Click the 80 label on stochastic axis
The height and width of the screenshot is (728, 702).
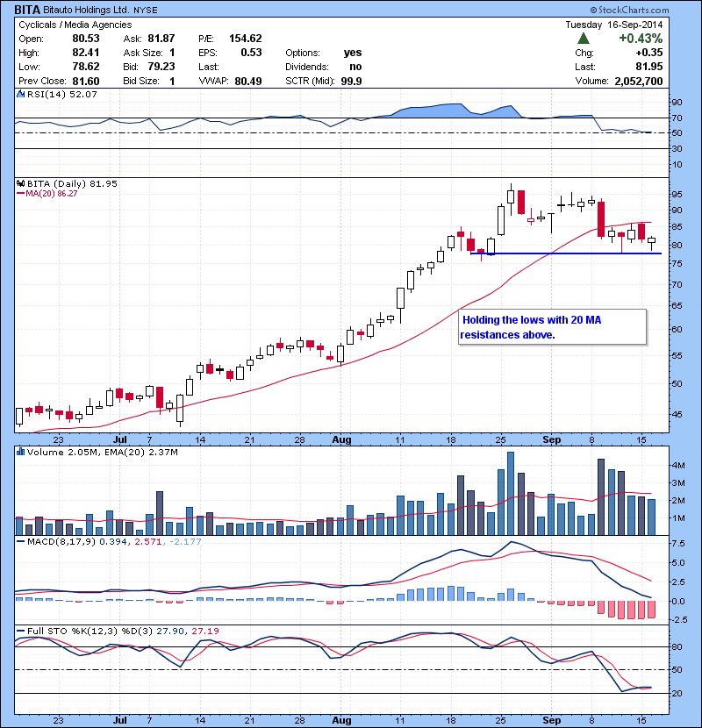677,646
